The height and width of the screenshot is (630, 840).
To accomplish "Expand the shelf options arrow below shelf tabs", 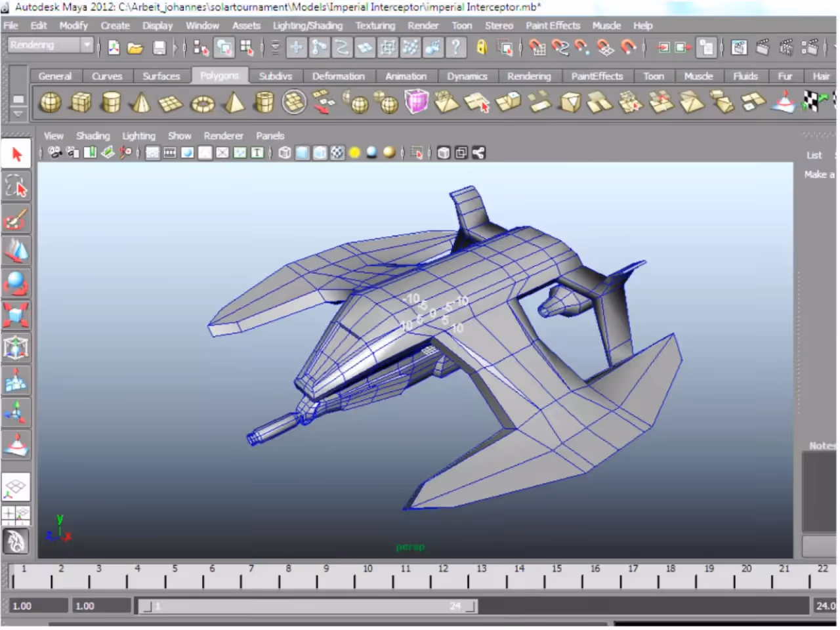I will (x=18, y=113).
